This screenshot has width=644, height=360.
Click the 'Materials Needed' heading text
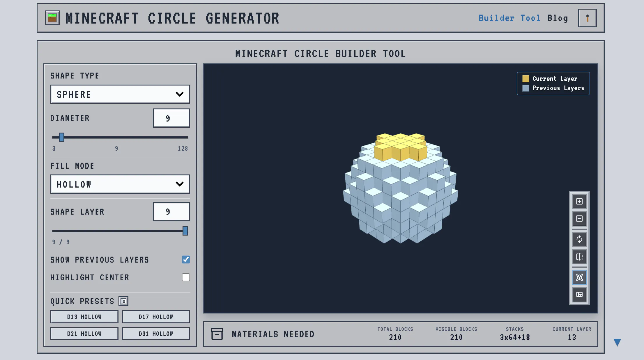(273, 334)
